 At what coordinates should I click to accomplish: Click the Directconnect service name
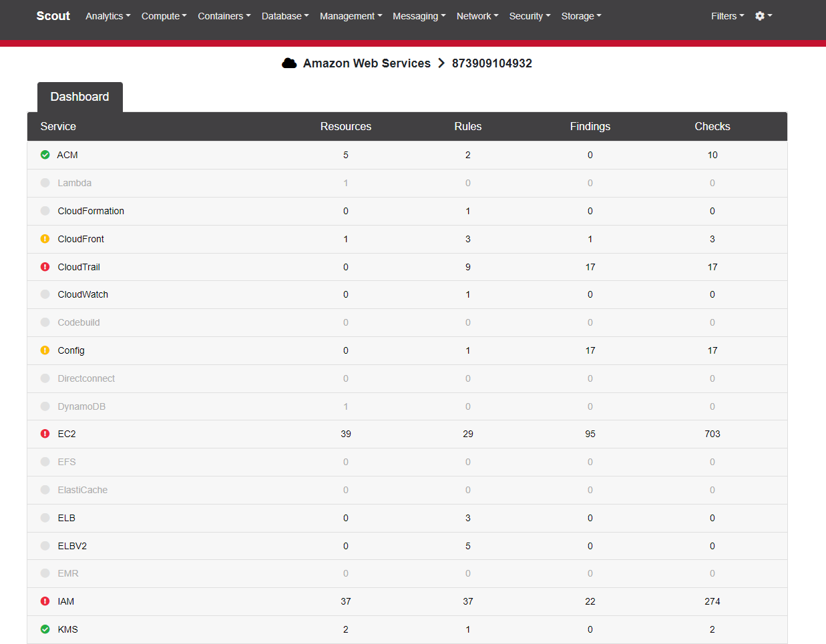point(86,378)
